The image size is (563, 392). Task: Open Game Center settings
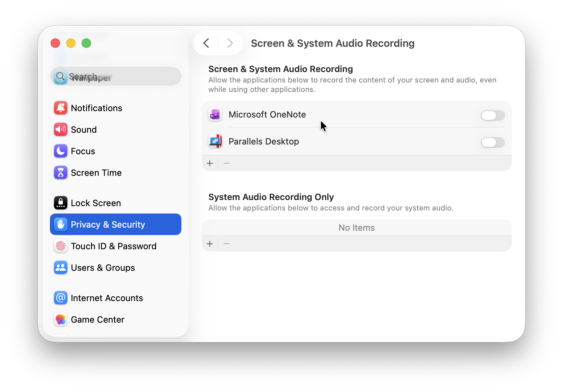coord(97,319)
